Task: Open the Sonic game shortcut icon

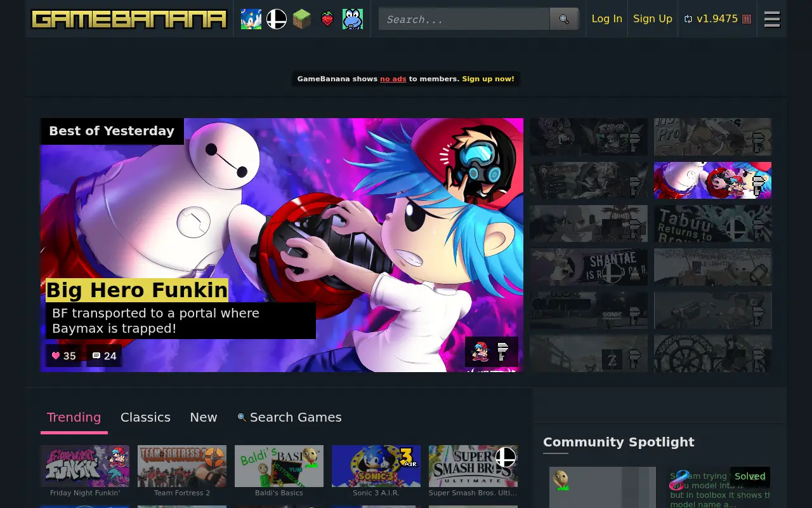Action: click(x=251, y=19)
